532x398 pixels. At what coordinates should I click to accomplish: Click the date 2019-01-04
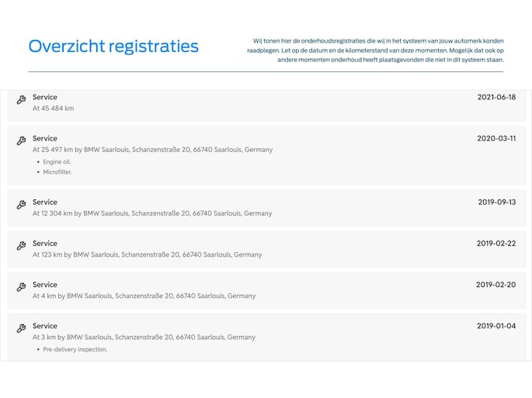click(x=496, y=326)
